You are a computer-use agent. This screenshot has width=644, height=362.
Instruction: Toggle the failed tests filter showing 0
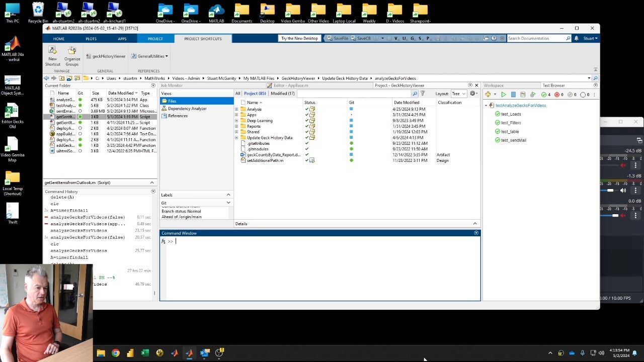(559, 95)
